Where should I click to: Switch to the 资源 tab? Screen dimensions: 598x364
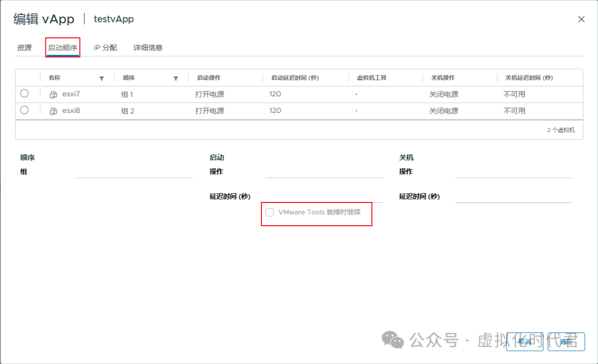(24, 48)
